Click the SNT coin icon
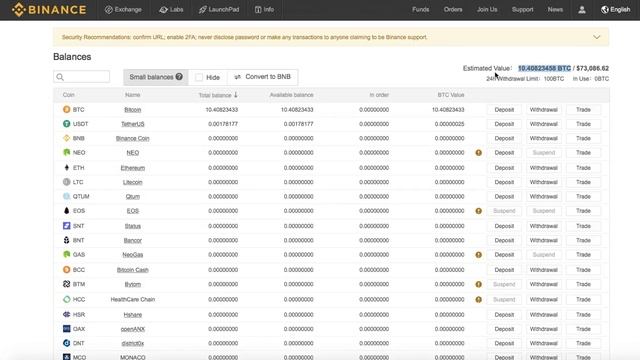Viewport: 640px width, 360px height. coord(67,226)
